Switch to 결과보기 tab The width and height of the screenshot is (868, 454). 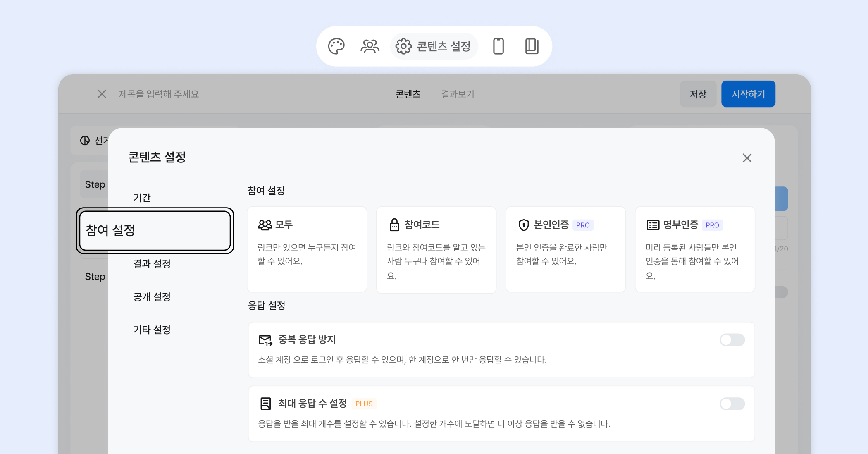(x=457, y=94)
